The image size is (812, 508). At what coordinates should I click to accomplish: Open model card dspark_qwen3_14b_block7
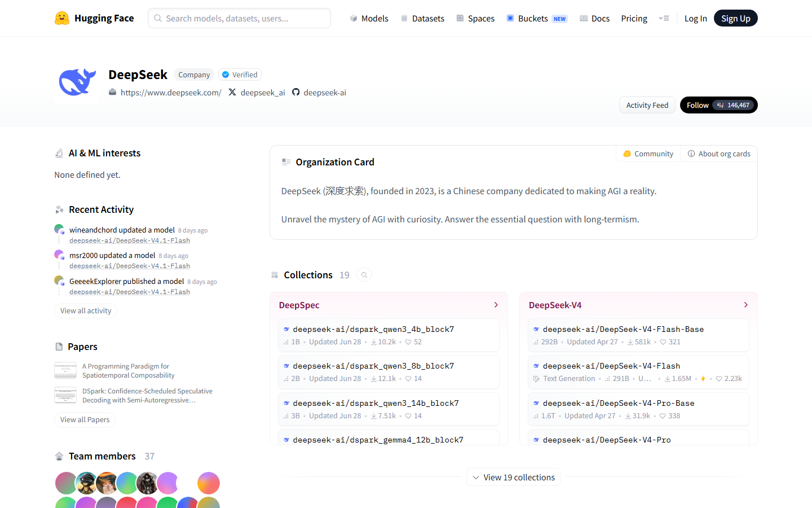click(x=389, y=409)
